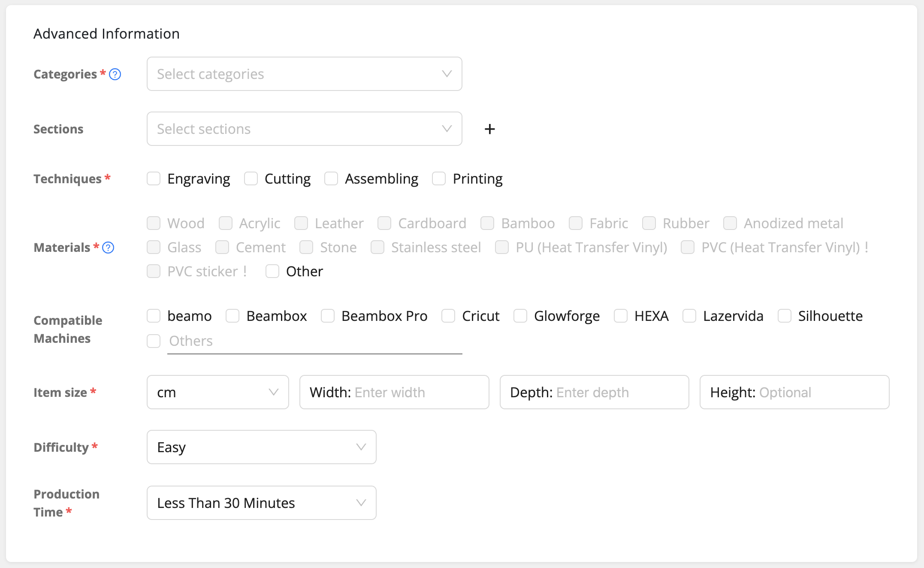The image size is (924, 568).
Task: Select the Other materials checkbox
Action: [272, 271]
